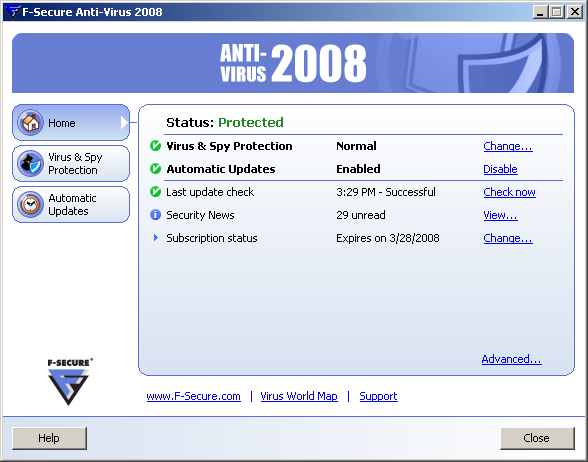588x462 pixels.
Task: Click the '3:29 PM - Successful' text
Action: 386,192
